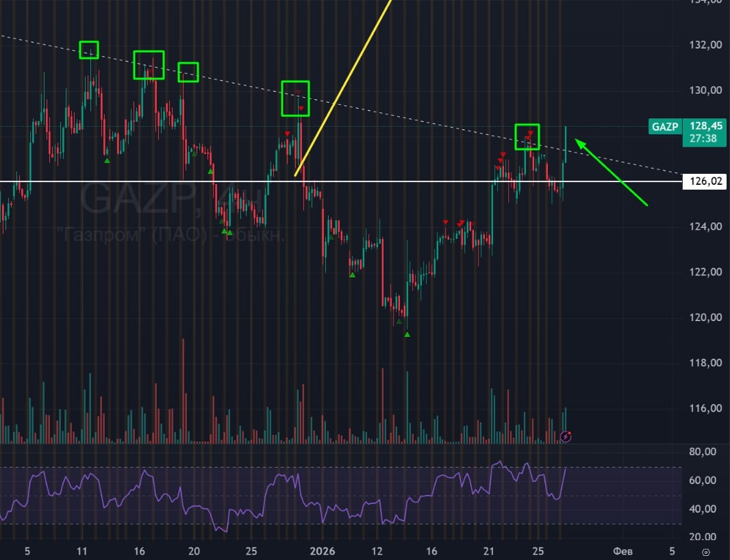The height and width of the screenshot is (560, 730).
Task: Click the 21 date label on time axis
Action: coord(488,551)
